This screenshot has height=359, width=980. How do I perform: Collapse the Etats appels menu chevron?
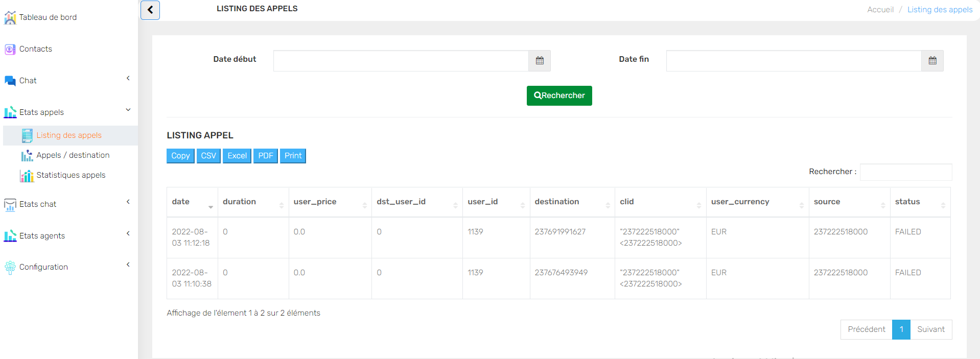point(128,110)
